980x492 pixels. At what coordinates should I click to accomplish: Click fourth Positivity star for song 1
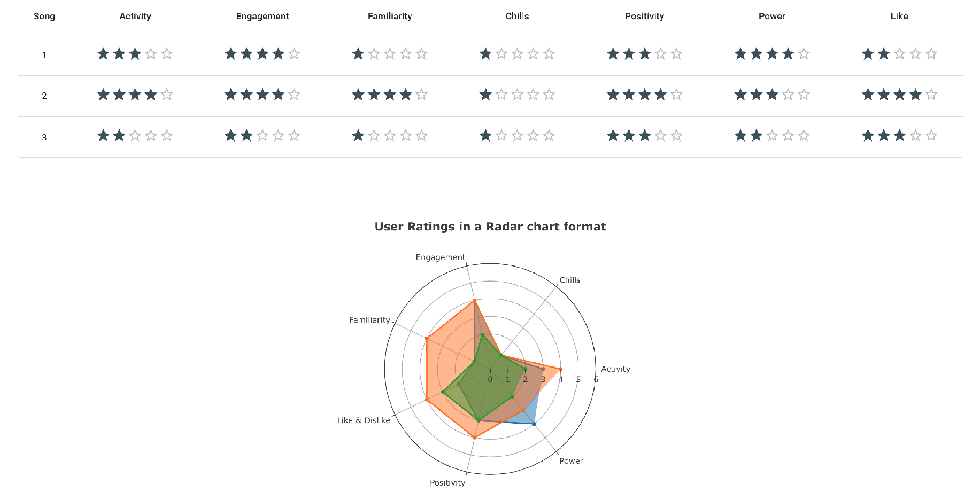pos(661,53)
